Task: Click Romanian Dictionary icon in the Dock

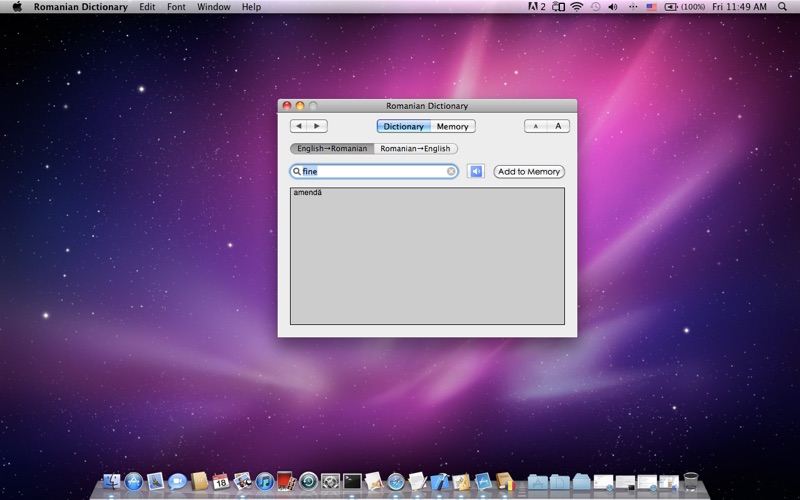Action: click(x=506, y=481)
